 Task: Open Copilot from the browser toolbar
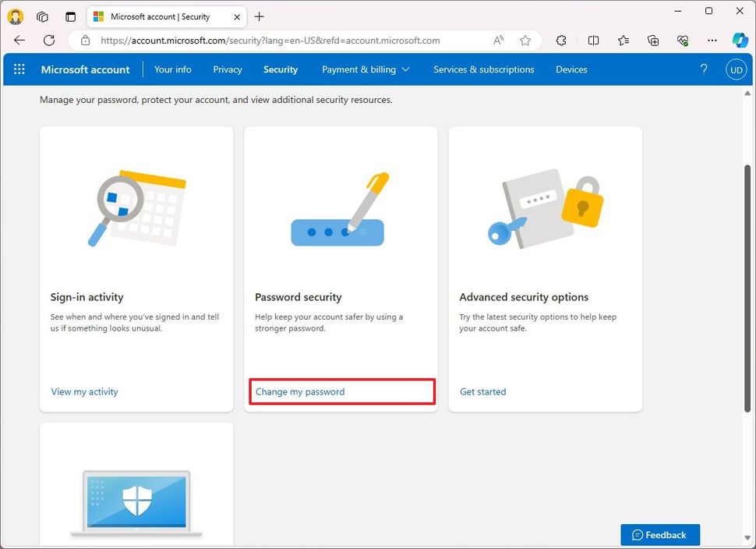(x=739, y=40)
